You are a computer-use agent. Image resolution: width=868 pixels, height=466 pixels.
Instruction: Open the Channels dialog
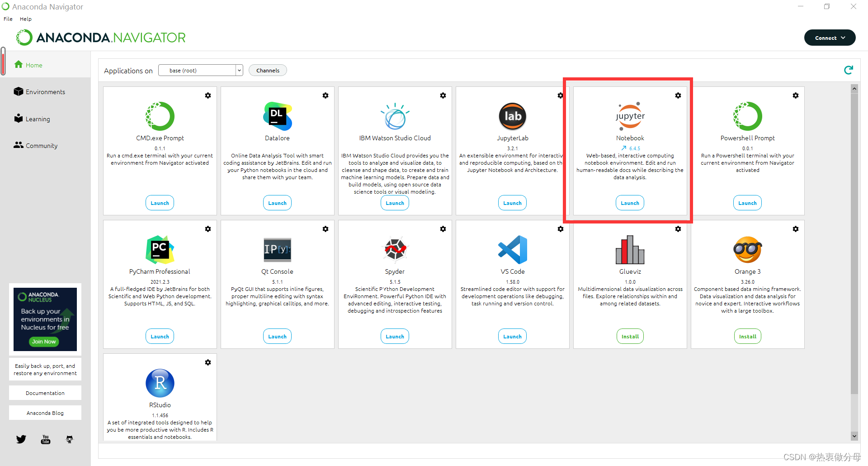268,70
